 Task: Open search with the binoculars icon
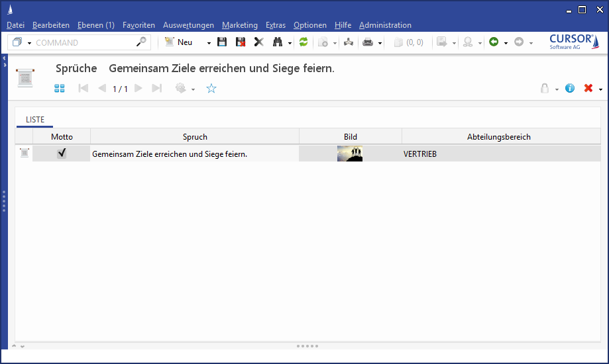click(278, 42)
